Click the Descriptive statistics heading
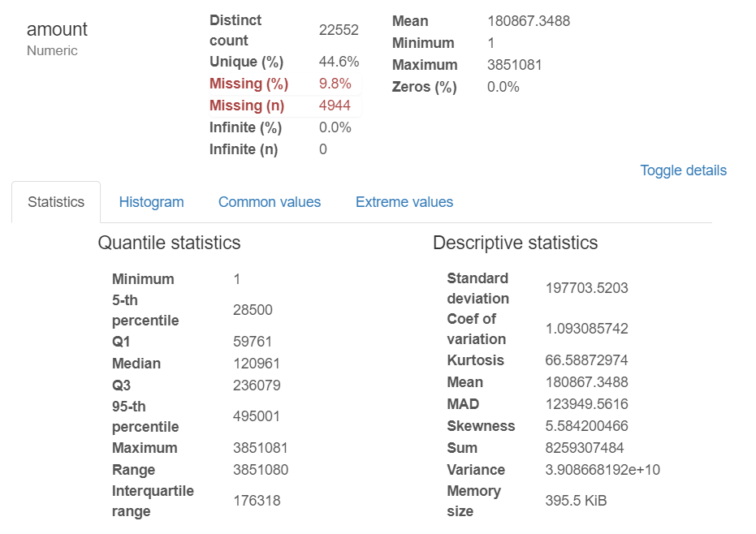The width and height of the screenshot is (756, 534). point(515,243)
